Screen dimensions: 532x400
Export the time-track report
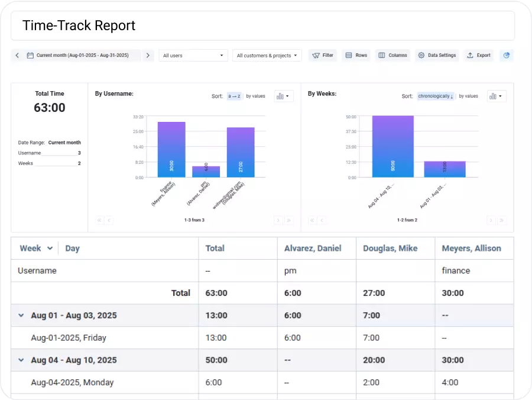click(x=479, y=55)
